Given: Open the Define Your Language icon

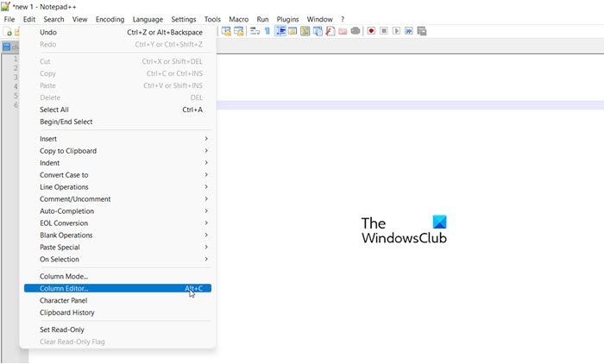Looking at the screenshot, I should 293,31.
